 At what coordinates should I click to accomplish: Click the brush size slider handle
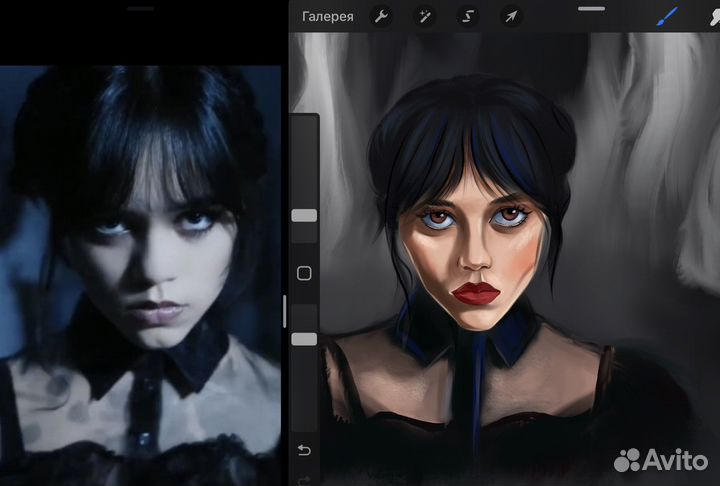[x=304, y=215]
